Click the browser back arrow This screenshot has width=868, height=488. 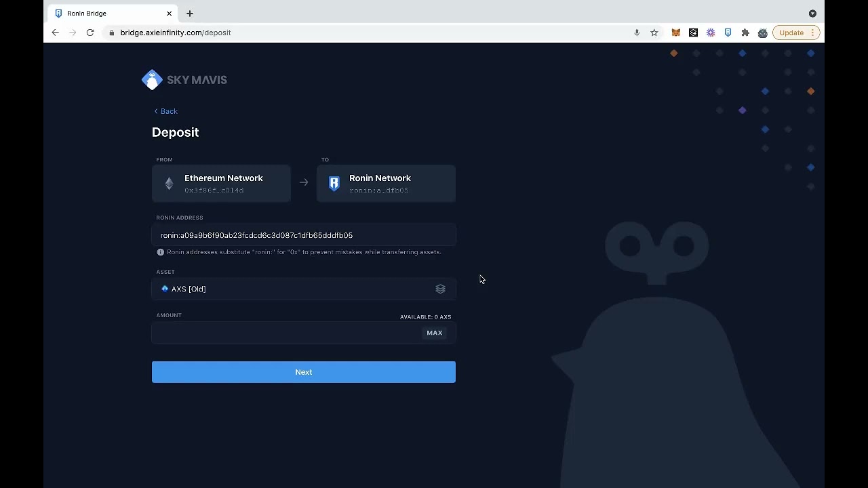tap(56, 33)
